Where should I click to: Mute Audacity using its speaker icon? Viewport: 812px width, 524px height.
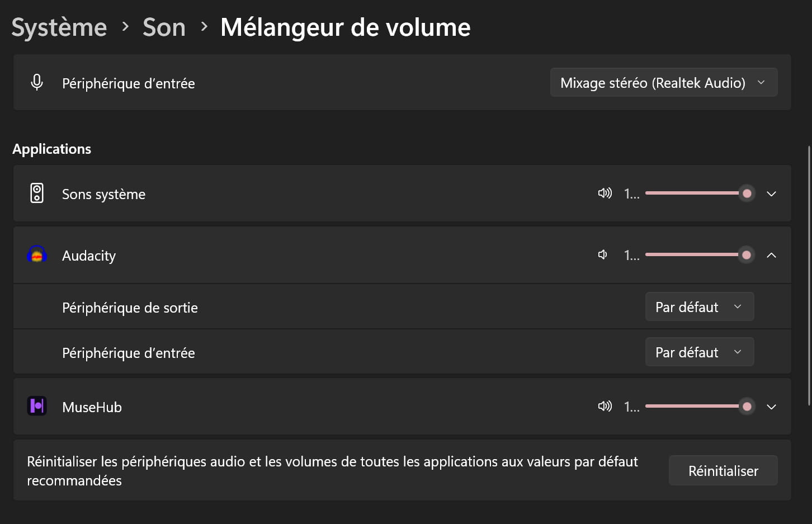603,255
